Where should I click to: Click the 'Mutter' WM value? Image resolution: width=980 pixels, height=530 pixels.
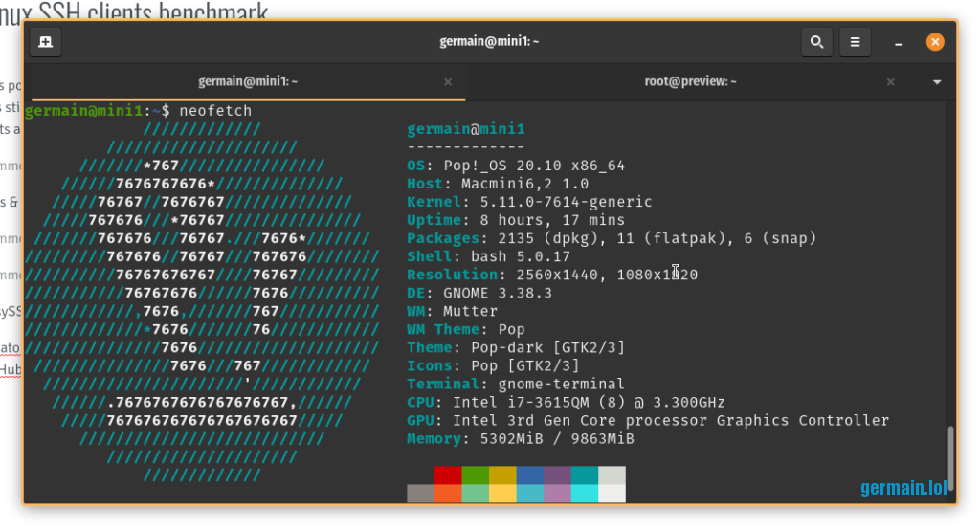point(471,311)
